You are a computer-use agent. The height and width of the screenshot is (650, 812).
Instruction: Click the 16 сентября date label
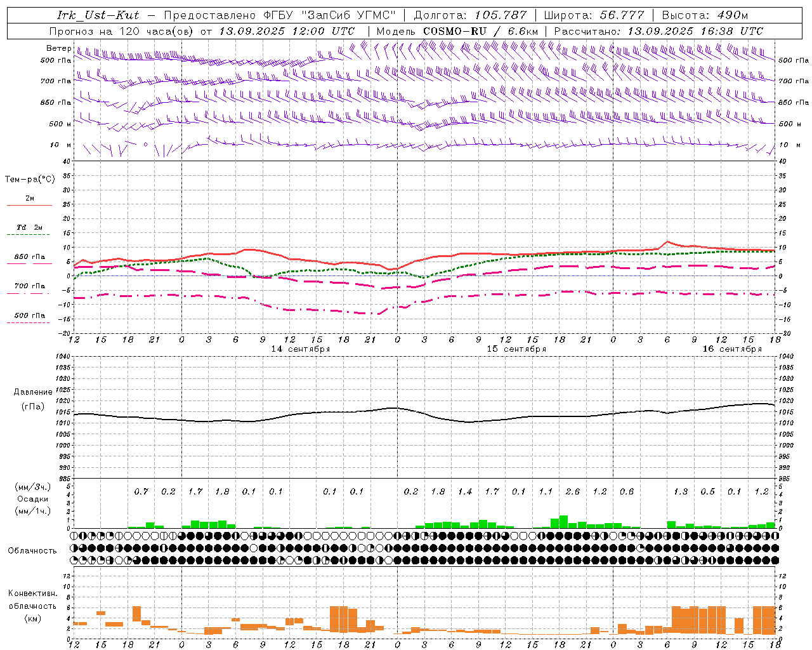732,349
